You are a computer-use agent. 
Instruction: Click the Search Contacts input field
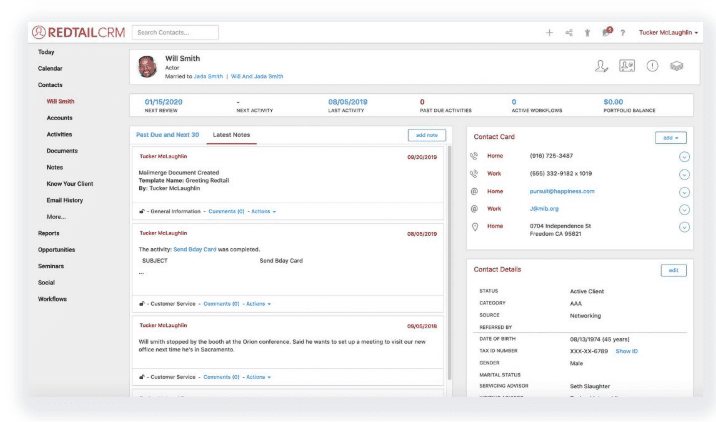175,32
